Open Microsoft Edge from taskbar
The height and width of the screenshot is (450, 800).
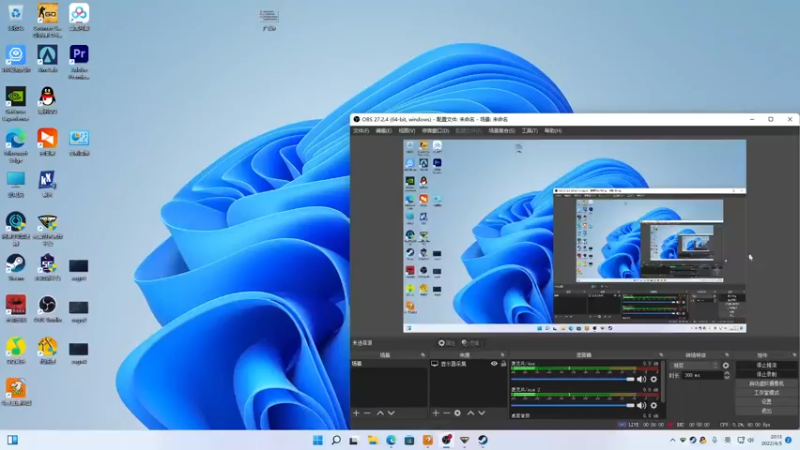click(x=391, y=440)
